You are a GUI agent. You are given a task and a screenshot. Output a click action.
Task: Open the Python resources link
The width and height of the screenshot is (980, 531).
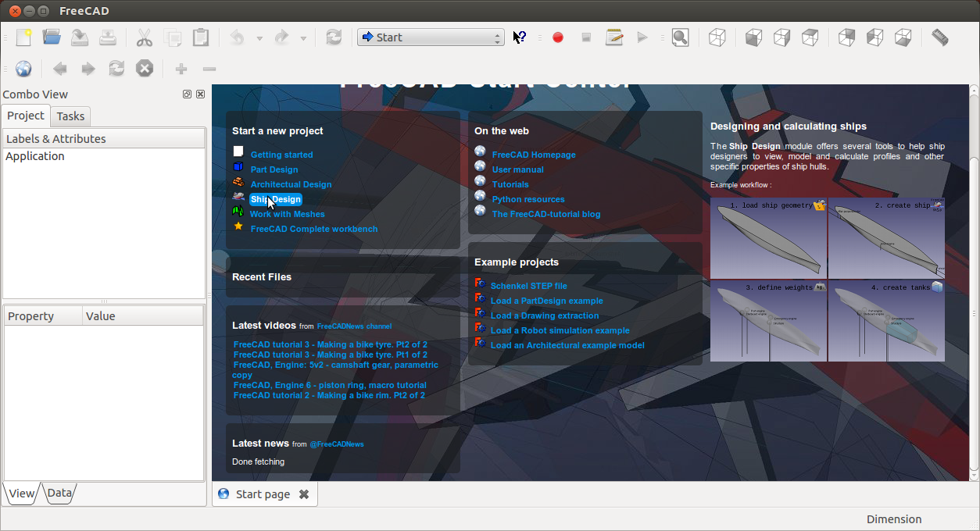point(528,199)
